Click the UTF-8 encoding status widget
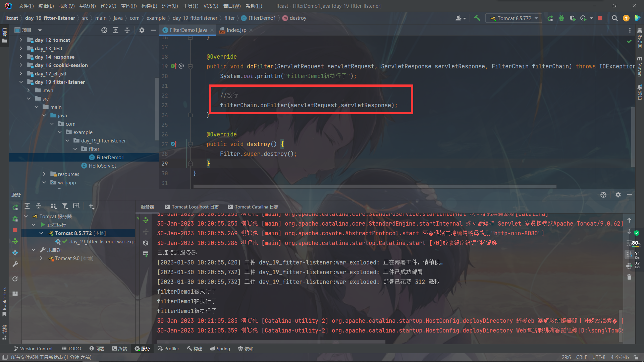Image resolution: width=644 pixels, height=362 pixels. [x=598, y=357]
